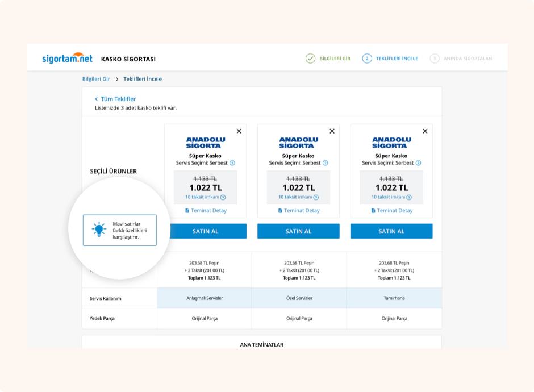Open Teminat Detay in first card

205,210
